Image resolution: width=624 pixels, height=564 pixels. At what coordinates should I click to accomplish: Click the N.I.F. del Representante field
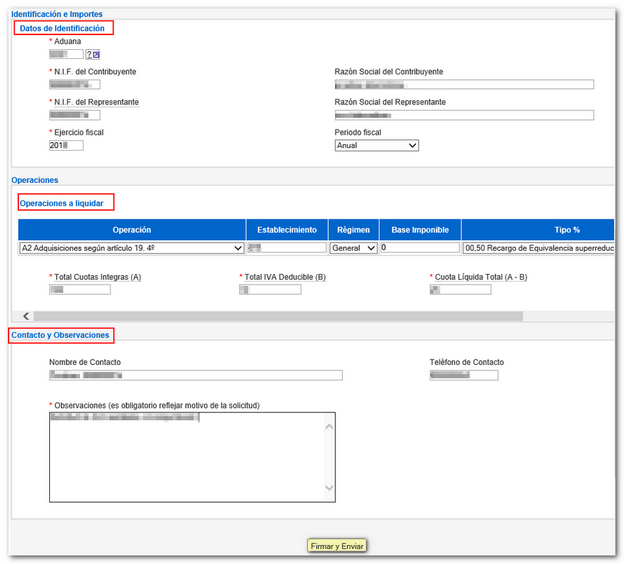click(74, 115)
